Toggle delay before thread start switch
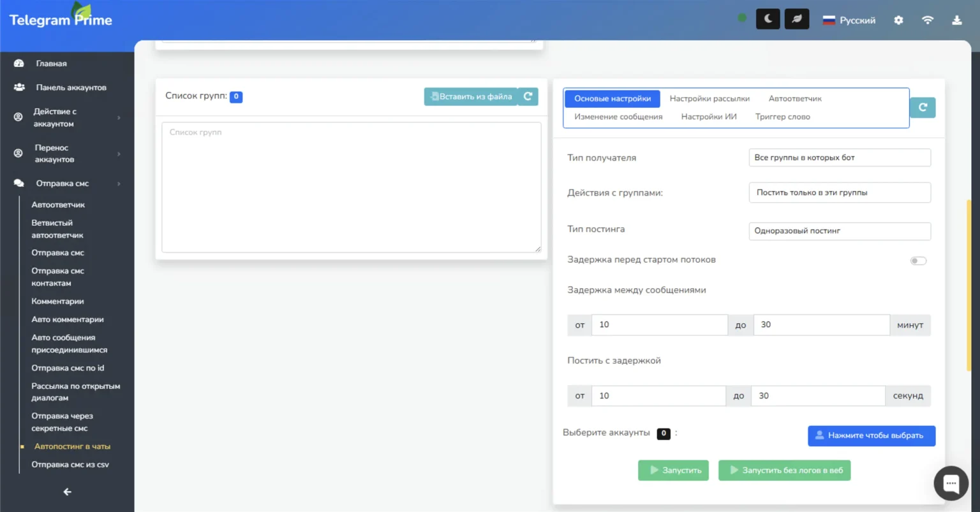This screenshot has height=512, width=980. (x=917, y=260)
